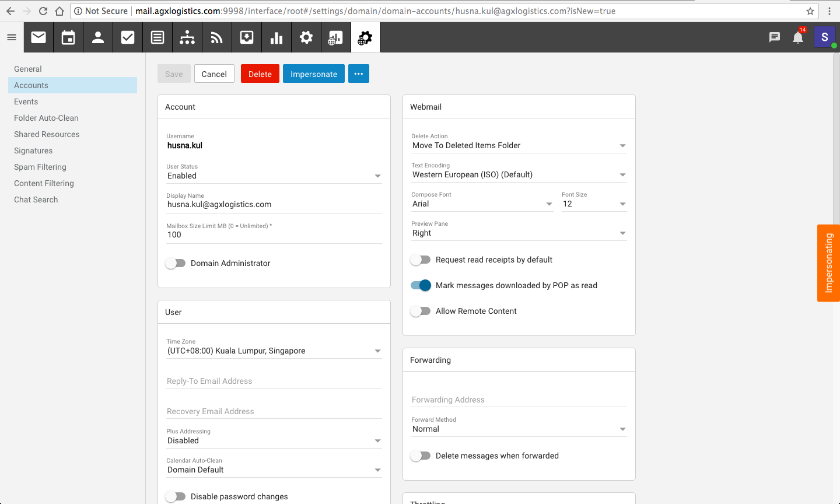
Task: Click the red Delete button
Action: coord(260,74)
